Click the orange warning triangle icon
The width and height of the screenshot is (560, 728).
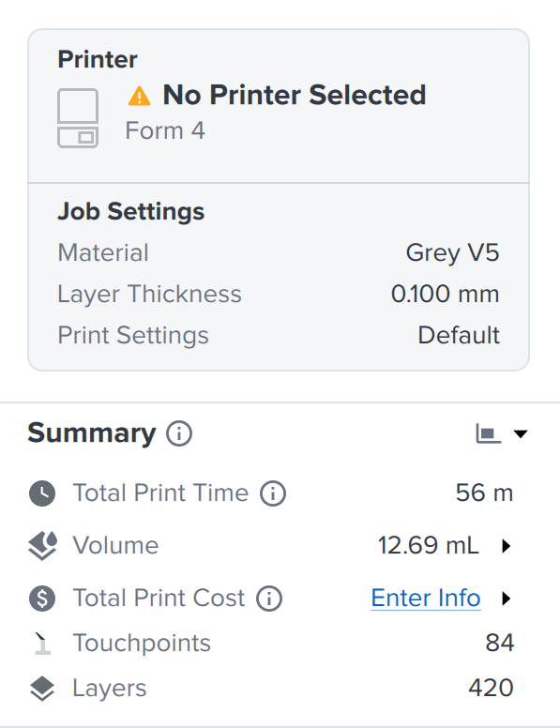point(140,96)
